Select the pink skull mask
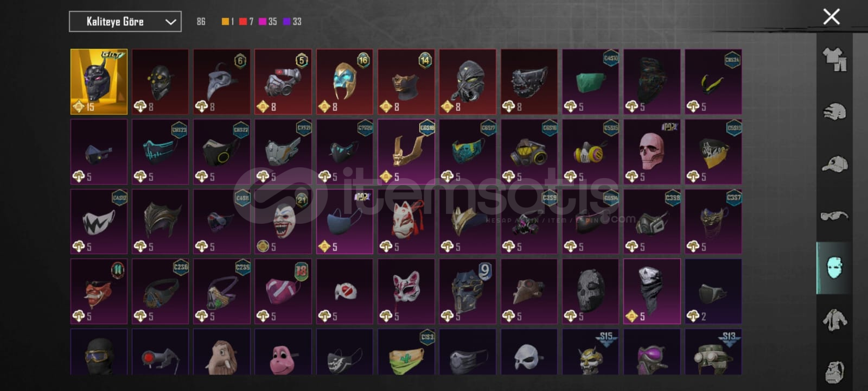The image size is (868, 391). [652, 152]
